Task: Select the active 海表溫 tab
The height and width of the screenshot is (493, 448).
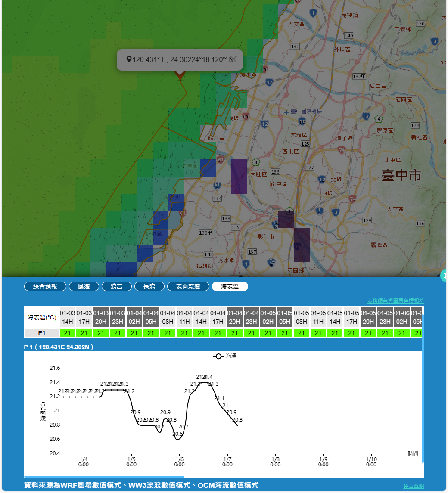Action: pos(230,286)
